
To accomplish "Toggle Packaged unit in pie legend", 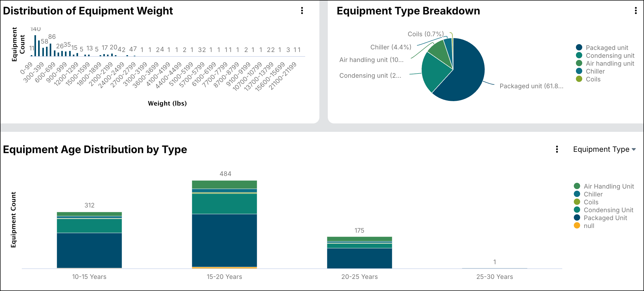I will (x=607, y=48).
